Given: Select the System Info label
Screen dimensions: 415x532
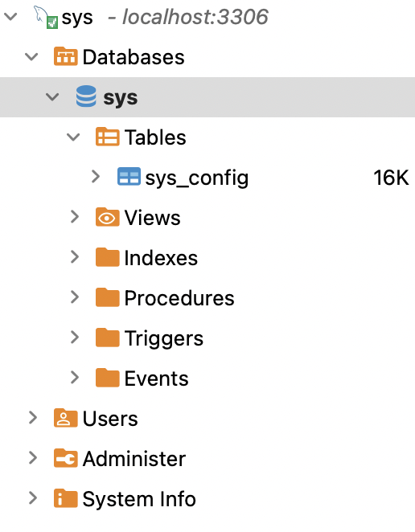Looking at the screenshot, I should [139, 499].
